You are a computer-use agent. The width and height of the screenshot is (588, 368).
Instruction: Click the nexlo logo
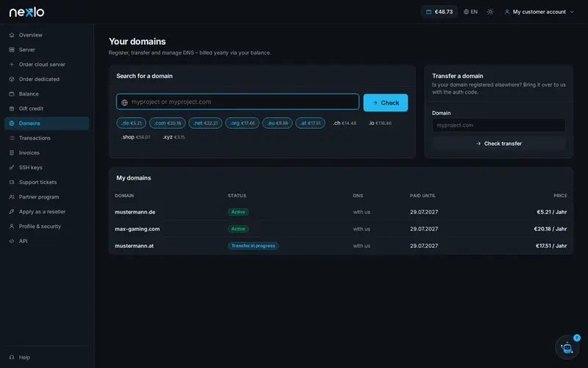tap(26, 12)
